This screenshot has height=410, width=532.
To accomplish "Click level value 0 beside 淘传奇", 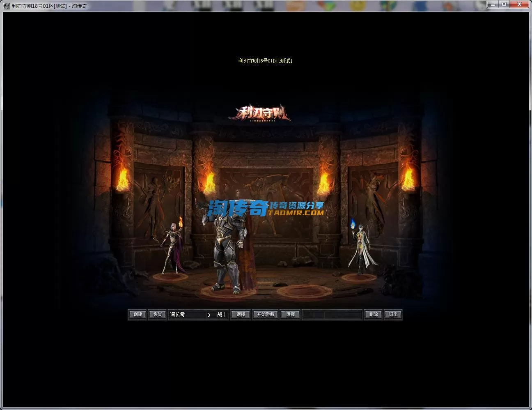I will pos(209,315).
